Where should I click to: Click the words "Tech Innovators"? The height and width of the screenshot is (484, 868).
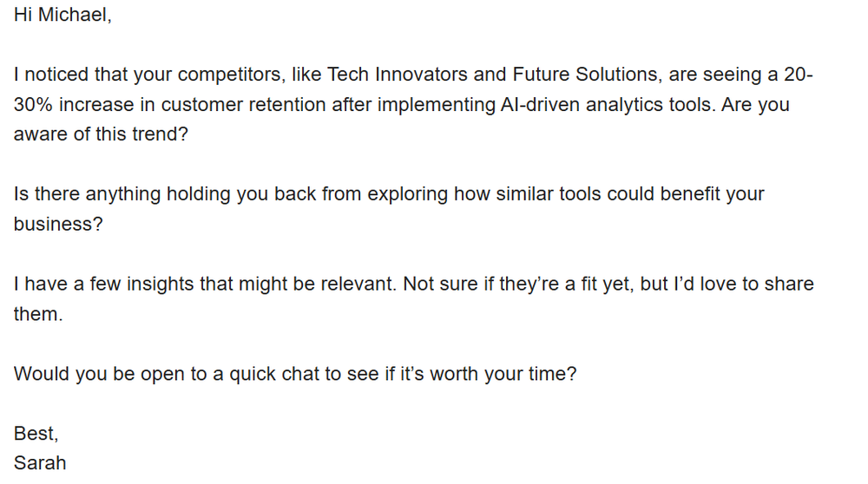[397, 74]
